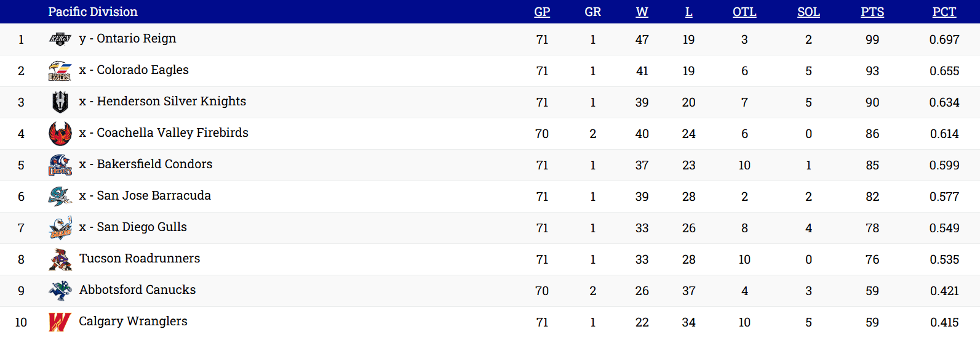
Task: Click the San Diego Gulls logo
Action: pyautogui.click(x=60, y=228)
